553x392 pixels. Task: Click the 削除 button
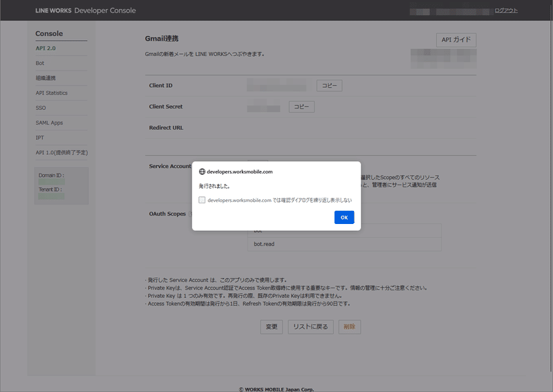coord(349,327)
